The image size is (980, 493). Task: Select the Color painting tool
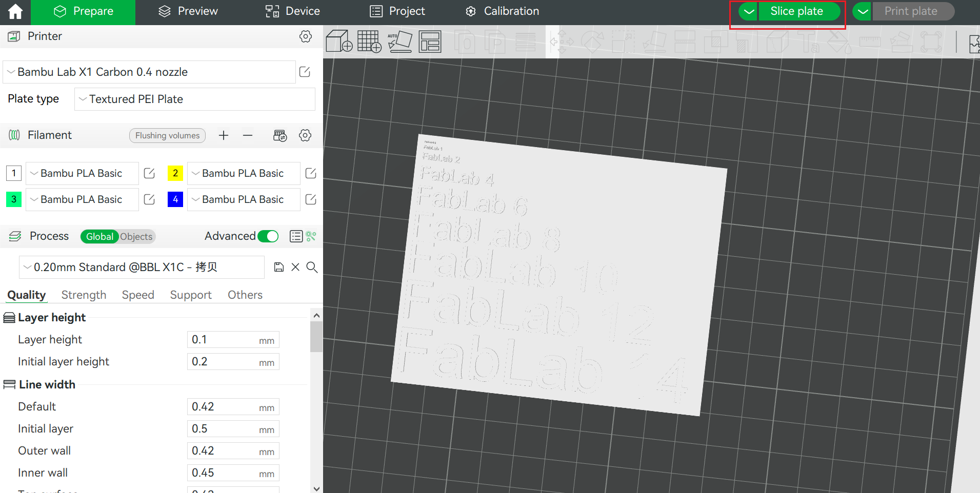[x=839, y=42]
